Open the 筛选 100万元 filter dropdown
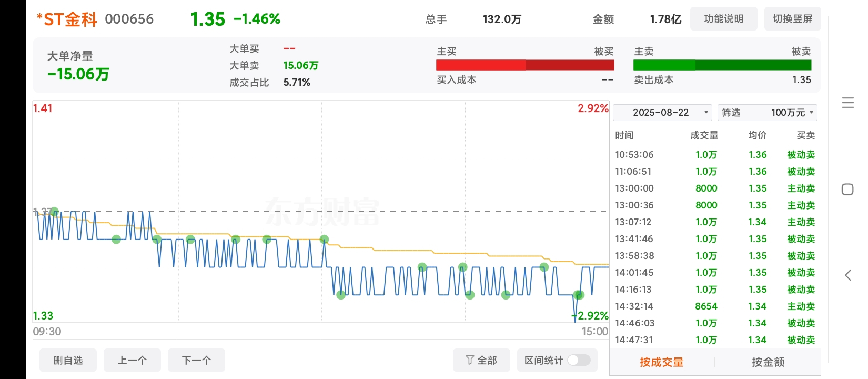868x379 pixels. 768,113
